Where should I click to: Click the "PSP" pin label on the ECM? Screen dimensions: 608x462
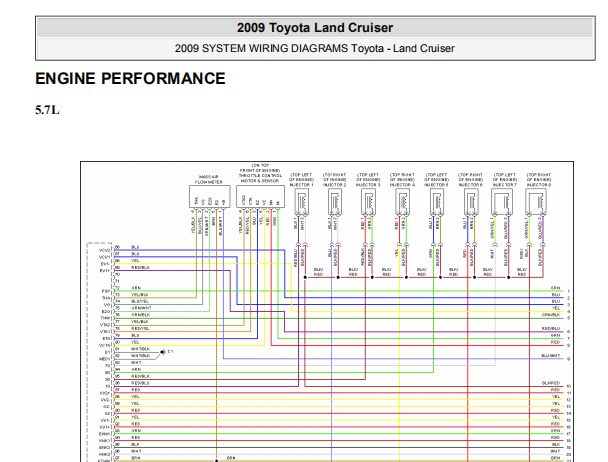(106, 291)
